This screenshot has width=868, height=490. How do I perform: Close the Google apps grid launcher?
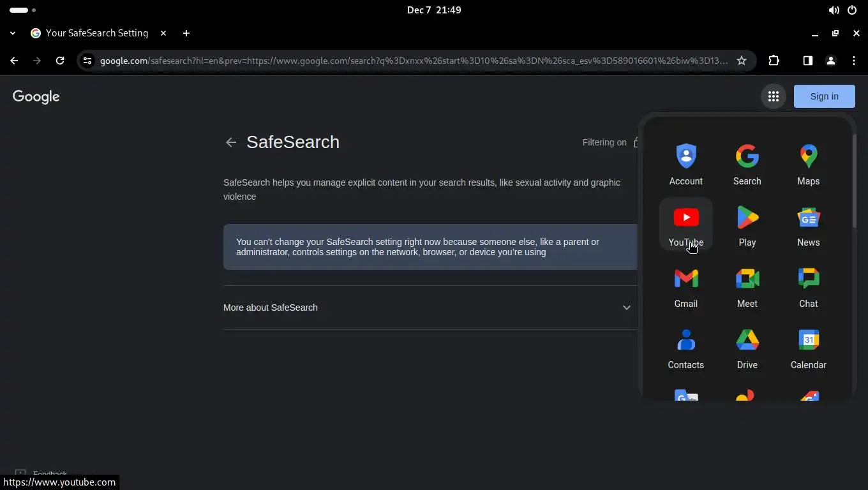[x=773, y=96]
